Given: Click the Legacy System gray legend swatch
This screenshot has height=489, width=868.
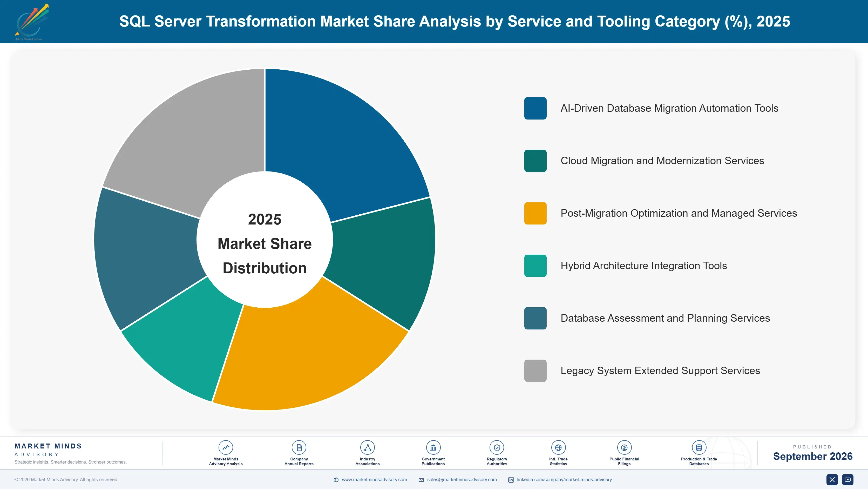Looking at the screenshot, I should click(535, 371).
